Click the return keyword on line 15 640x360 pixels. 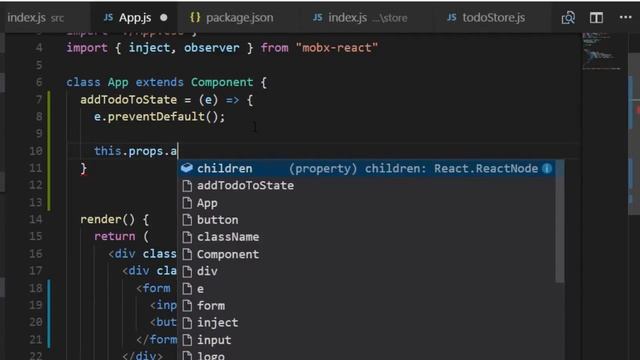pyautogui.click(x=115, y=236)
